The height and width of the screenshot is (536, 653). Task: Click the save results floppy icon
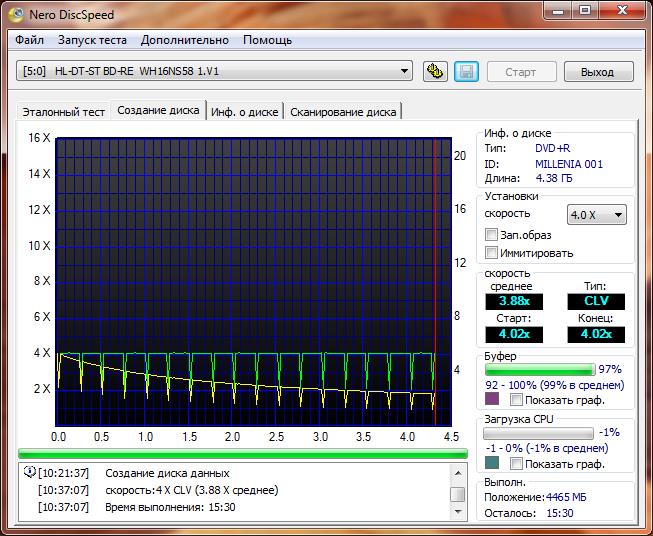[x=465, y=71]
